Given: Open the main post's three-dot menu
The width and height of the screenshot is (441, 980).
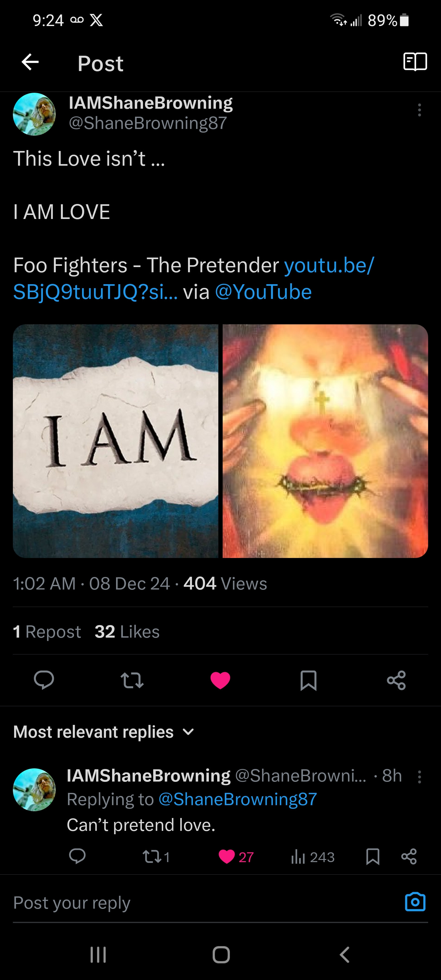Looking at the screenshot, I should point(419,110).
